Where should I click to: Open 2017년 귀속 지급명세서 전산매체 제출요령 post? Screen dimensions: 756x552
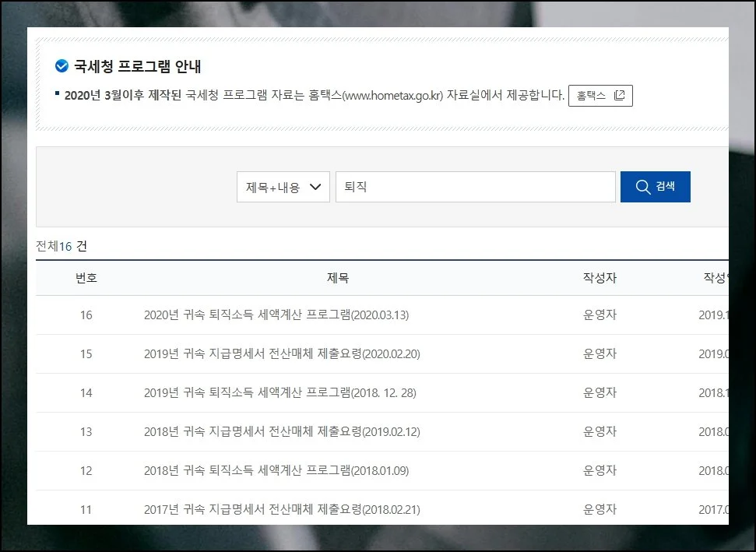tap(282, 510)
